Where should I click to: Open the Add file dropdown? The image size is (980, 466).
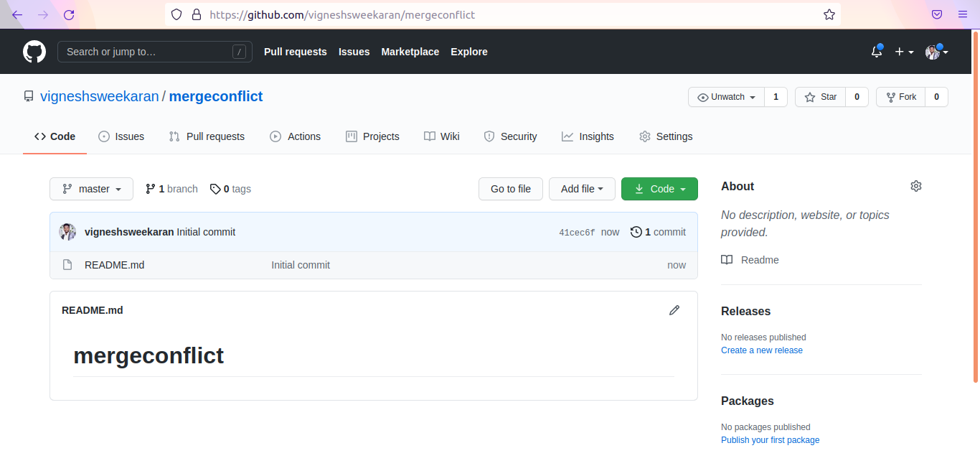tap(582, 189)
